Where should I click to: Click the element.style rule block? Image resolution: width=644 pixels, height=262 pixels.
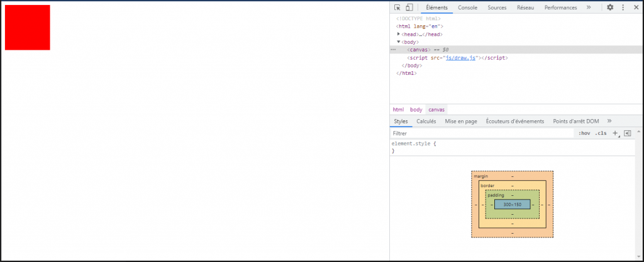512,147
